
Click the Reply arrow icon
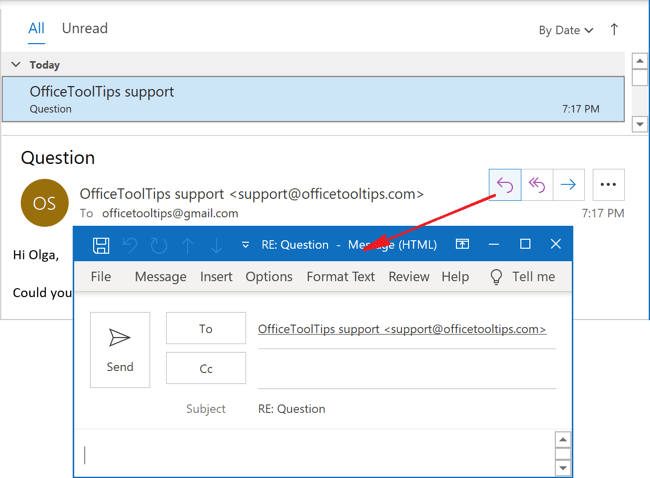(505, 185)
